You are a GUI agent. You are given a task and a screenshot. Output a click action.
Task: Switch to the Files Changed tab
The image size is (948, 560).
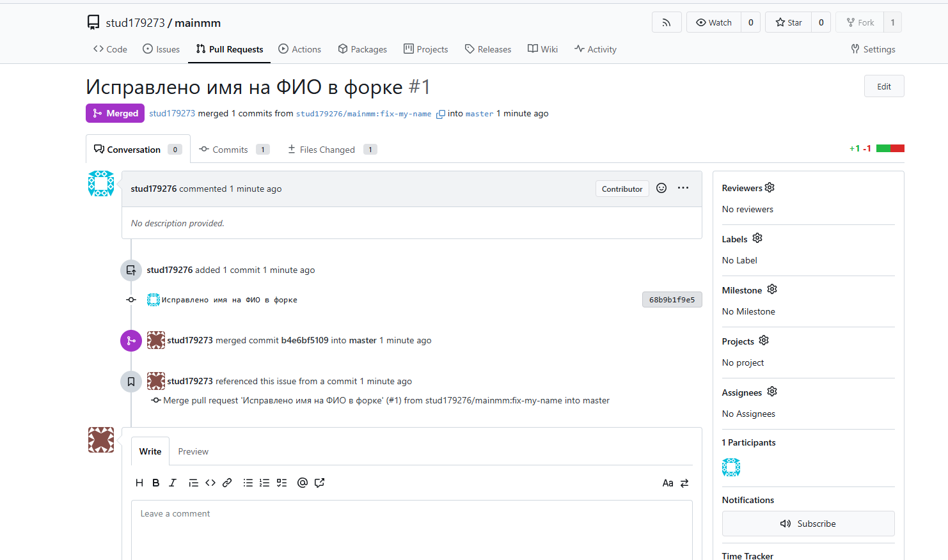point(327,150)
